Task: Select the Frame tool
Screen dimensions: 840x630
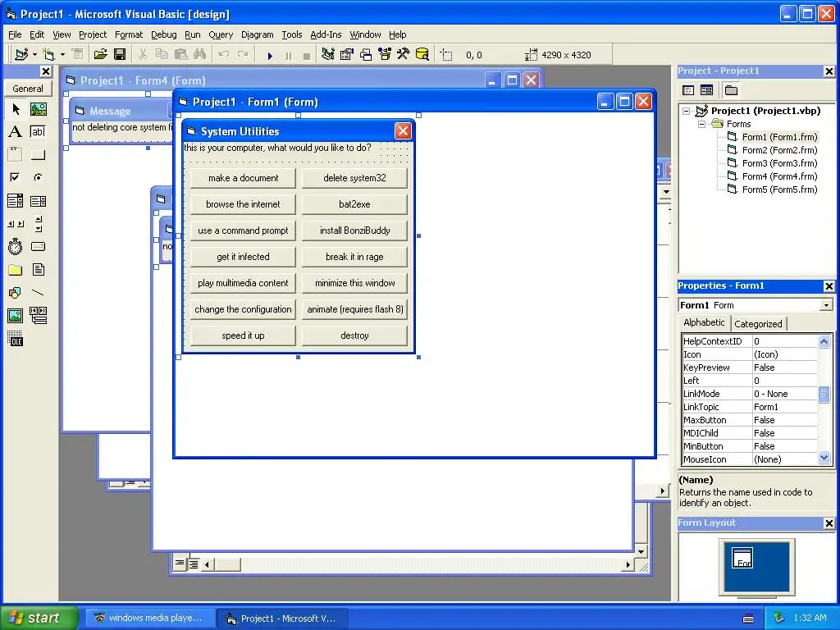Action: coord(16,155)
